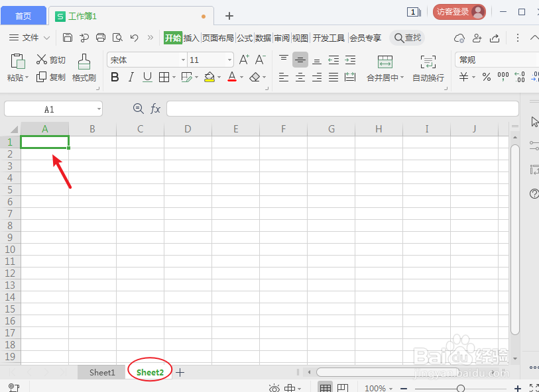Align cell text to the right
The height and width of the screenshot is (392, 539).
[x=317, y=77]
